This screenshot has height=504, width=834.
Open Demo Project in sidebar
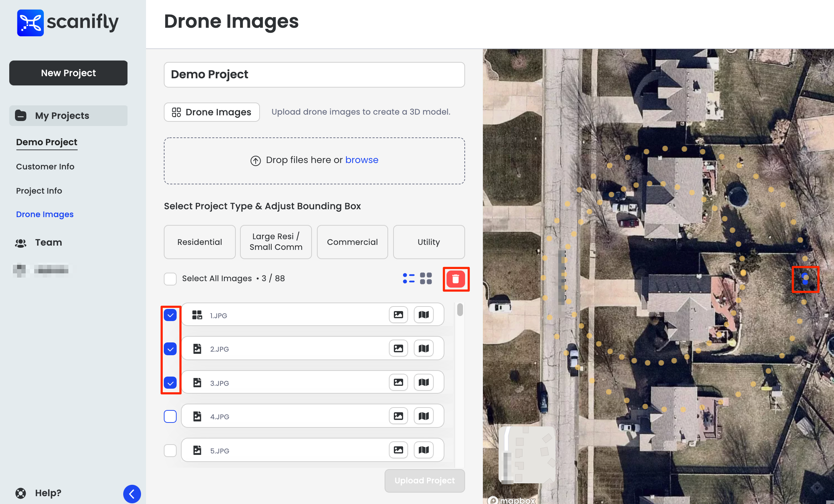[x=47, y=142]
